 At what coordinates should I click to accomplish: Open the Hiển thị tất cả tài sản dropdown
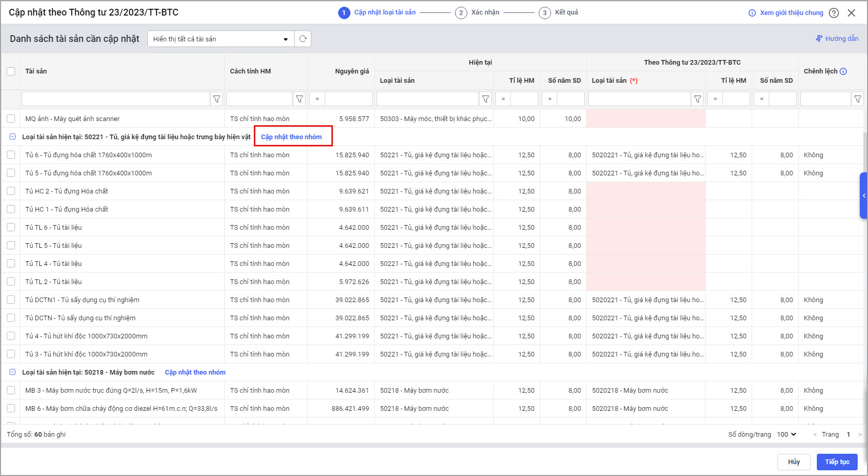pyautogui.click(x=221, y=39)
